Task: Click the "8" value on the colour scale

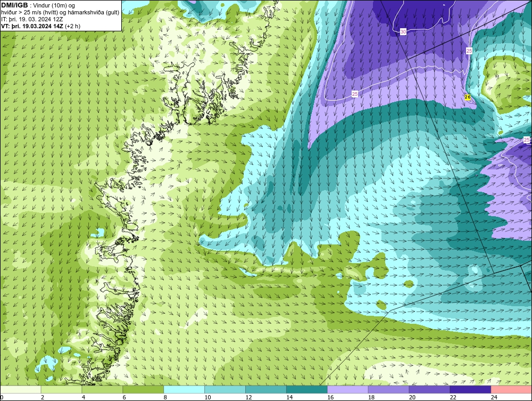Action: point(165,397)
